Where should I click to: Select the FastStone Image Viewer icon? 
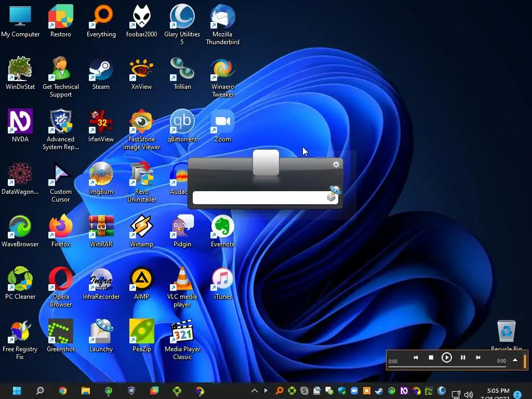tap(141, 129)
